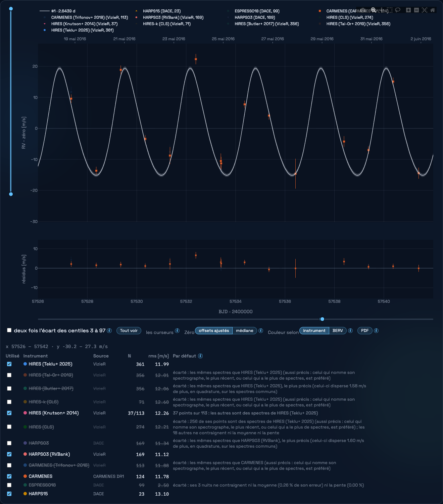Click the bottom handle of vertical slider
443x504 pixels.
click(11, 194)
